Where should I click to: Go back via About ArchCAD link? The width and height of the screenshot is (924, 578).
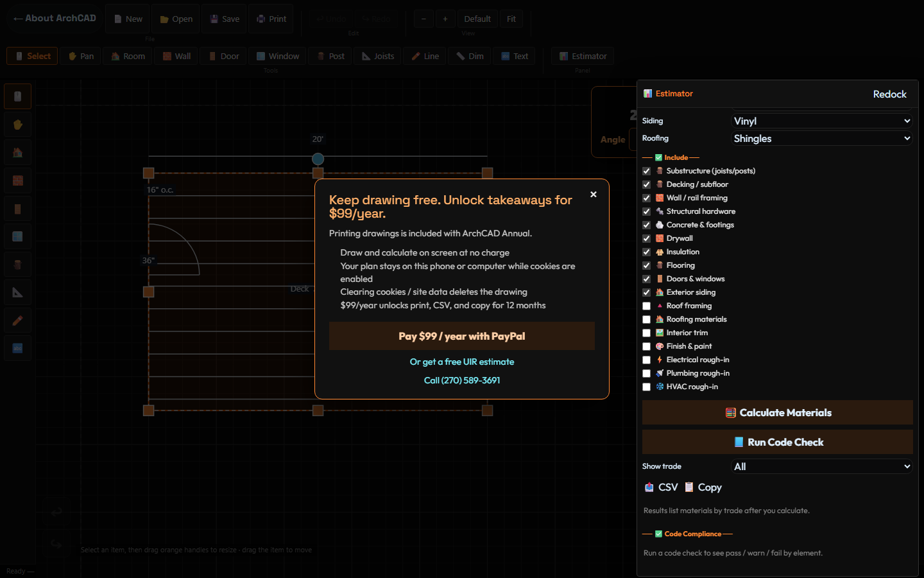tap(55, 18)
